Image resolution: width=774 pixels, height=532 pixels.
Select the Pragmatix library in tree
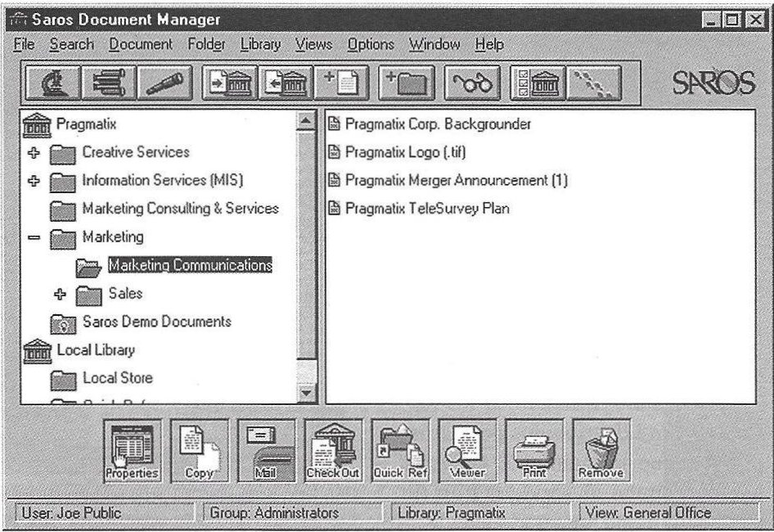86,124
